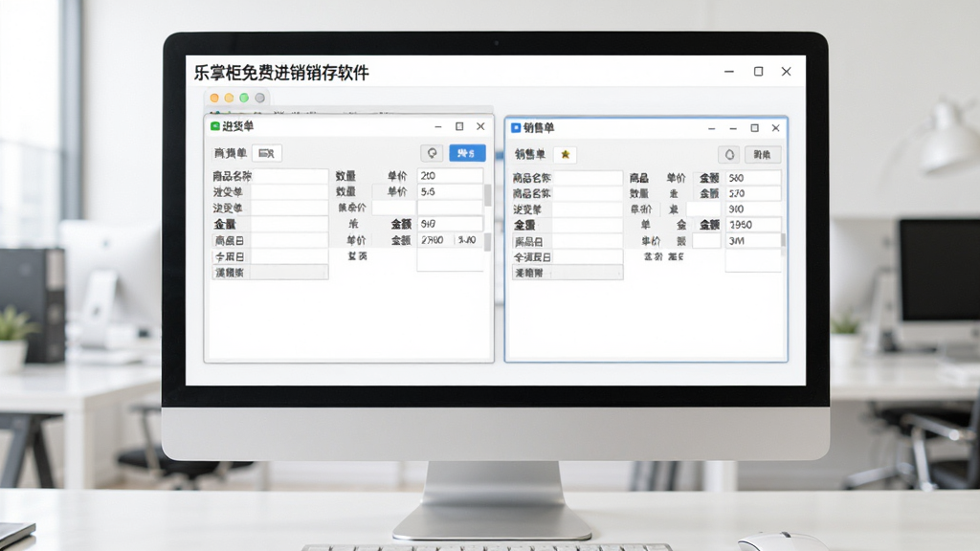Screen dimensions: 980x551
Task: Click the field showing 1950 in 销售单 window
Action: [x=753, y=225]
